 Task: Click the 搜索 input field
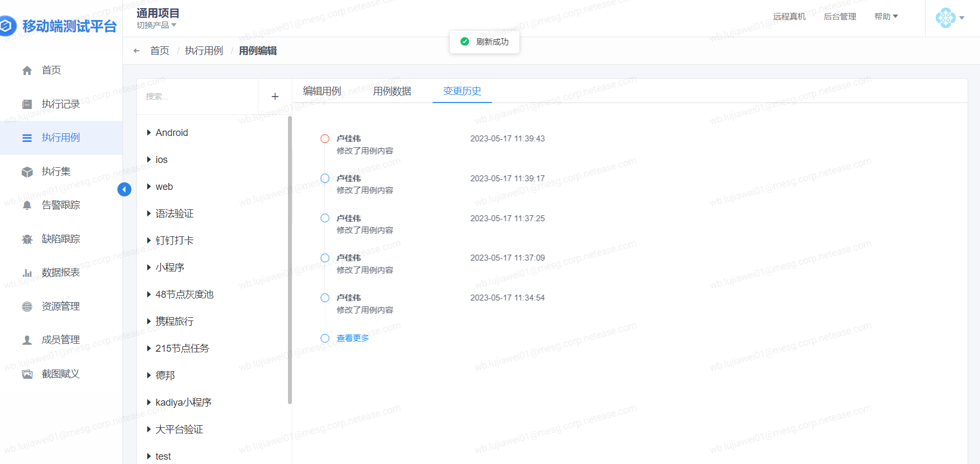pos(197,97)
